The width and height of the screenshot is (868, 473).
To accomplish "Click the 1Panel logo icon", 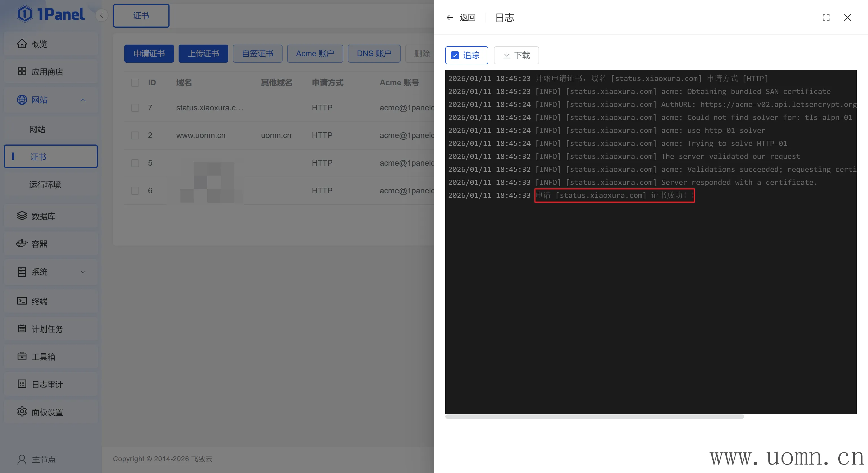I will (25, 14).
